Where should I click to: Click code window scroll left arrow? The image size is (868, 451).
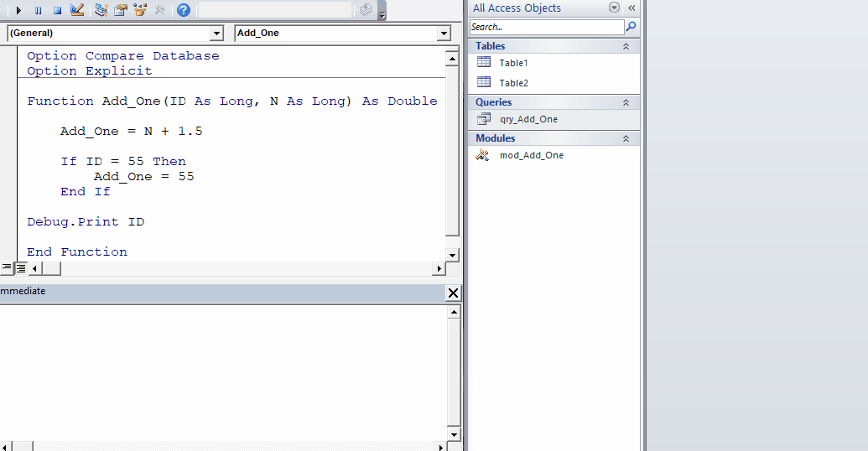[34, 268]
